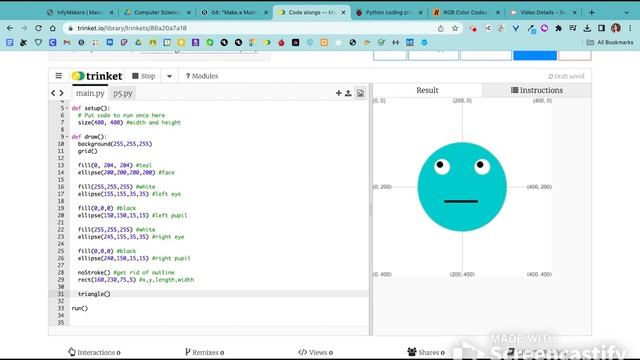Click the rect(160,230,75,5) code line

pos(136,280)
